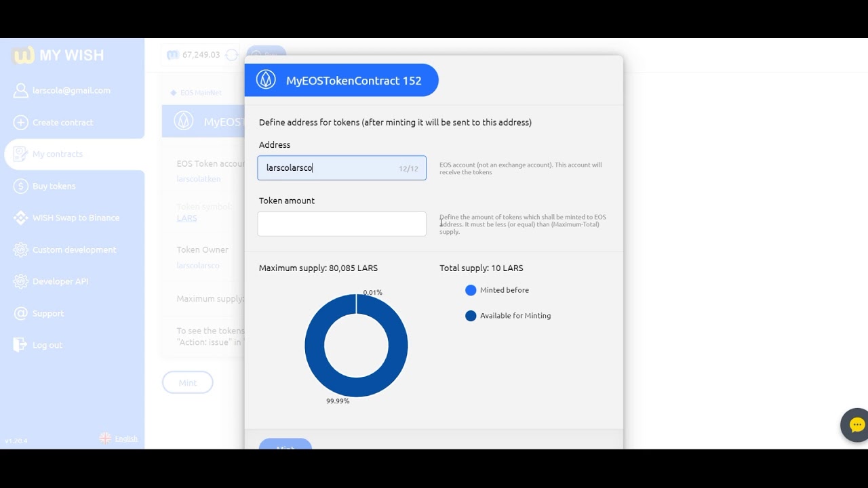The image size is (868, 488).
Task: Click the WISH token icon beside 67,249.03
Action: click(x=173, y=55)
